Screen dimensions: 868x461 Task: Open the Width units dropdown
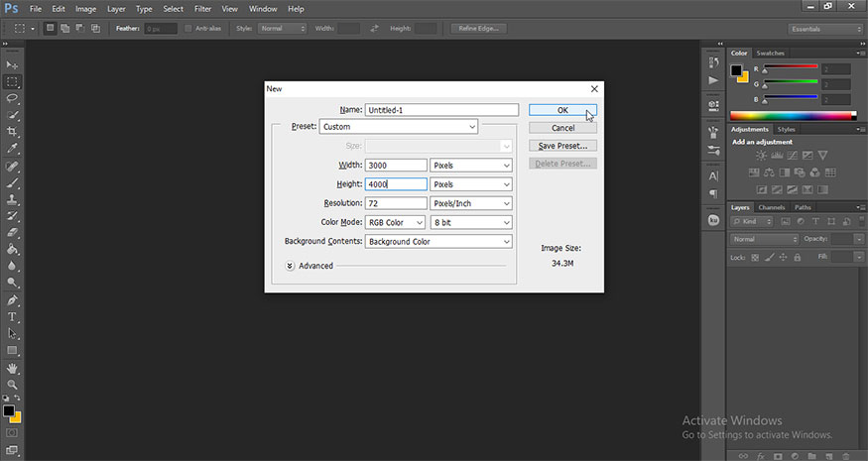click(471, 165)
